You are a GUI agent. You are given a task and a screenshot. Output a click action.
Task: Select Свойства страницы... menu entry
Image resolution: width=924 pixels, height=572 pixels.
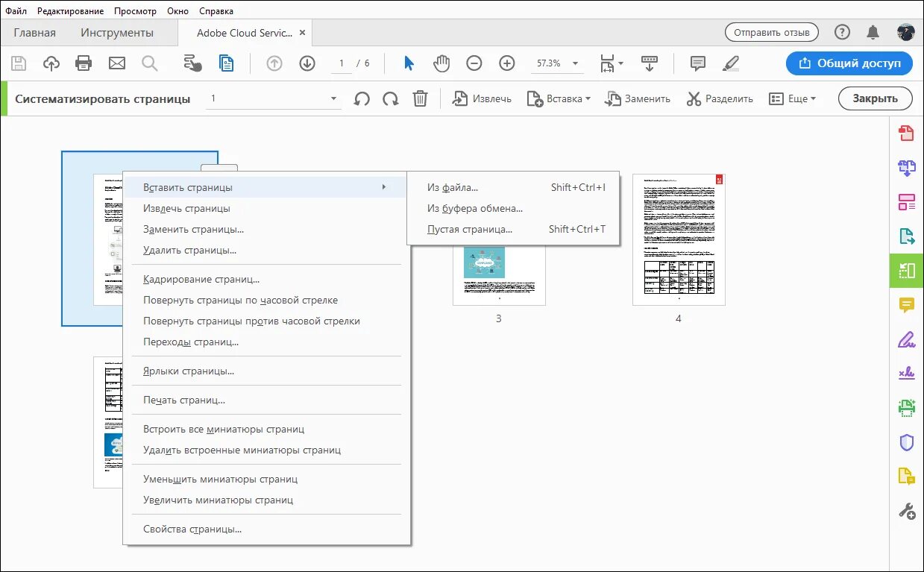(266, 529)
